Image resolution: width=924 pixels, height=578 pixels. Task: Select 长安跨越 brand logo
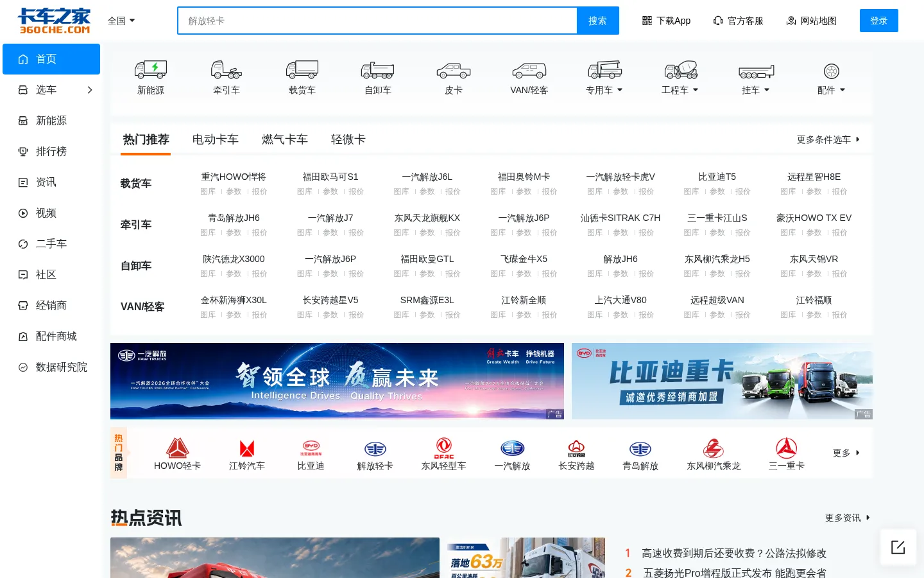pos(577,448)
